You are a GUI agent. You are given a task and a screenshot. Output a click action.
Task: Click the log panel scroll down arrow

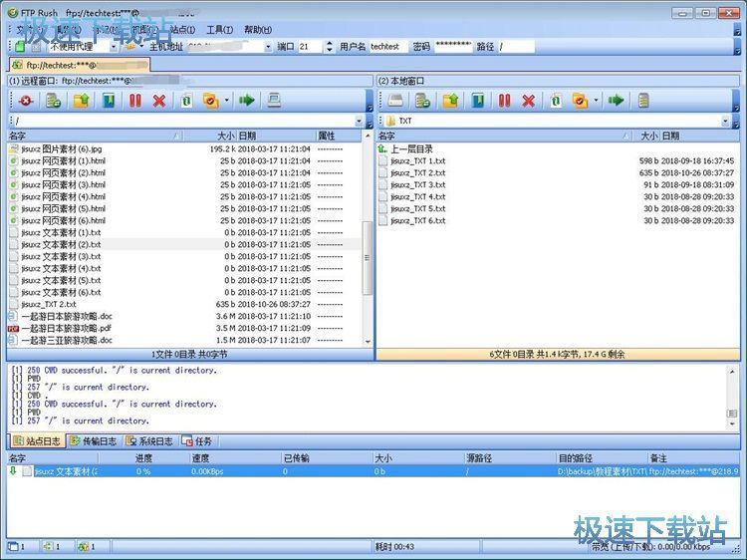[732, 423]
